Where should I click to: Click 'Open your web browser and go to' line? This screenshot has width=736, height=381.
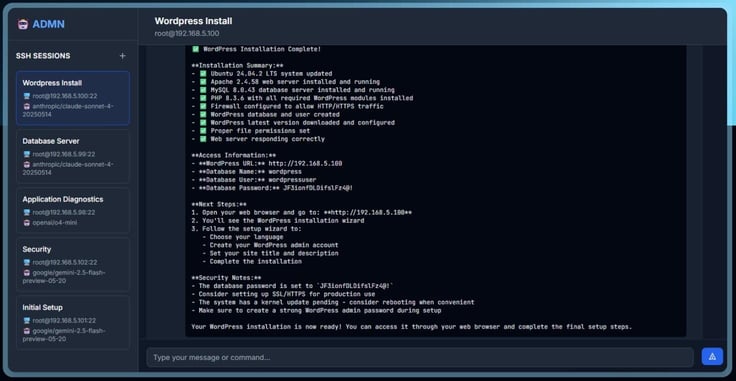(302, 213)
